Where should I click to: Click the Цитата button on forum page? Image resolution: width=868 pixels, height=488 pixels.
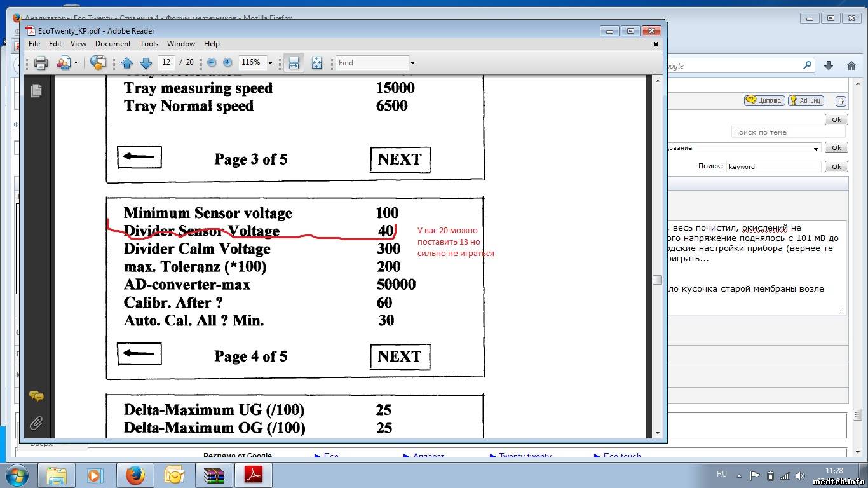tap(764, 100)
